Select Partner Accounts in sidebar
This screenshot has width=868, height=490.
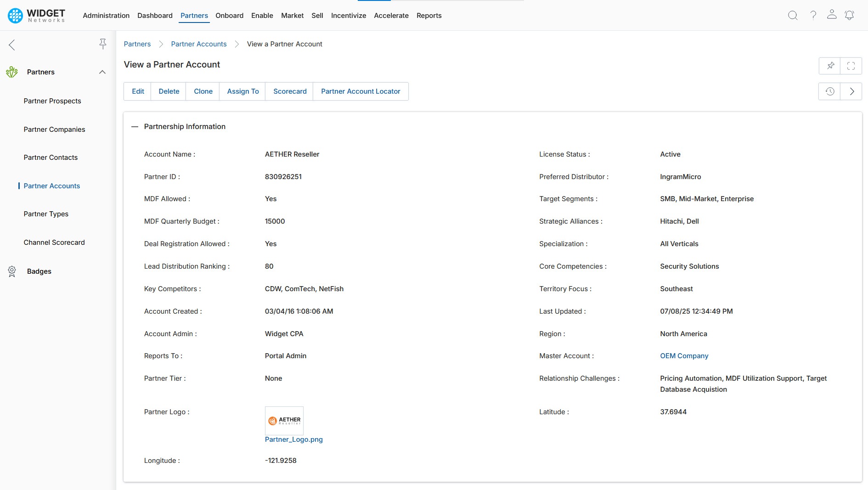(52, 186)
